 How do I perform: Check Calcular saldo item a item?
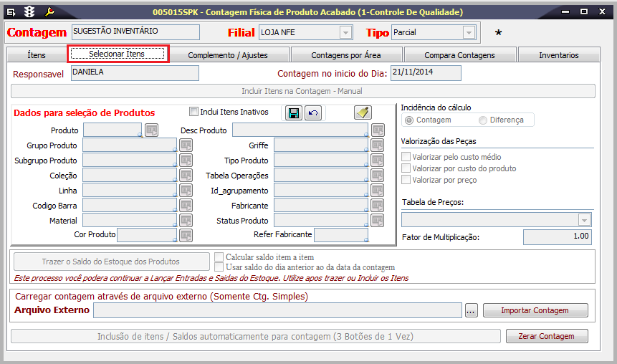[219, 257]
